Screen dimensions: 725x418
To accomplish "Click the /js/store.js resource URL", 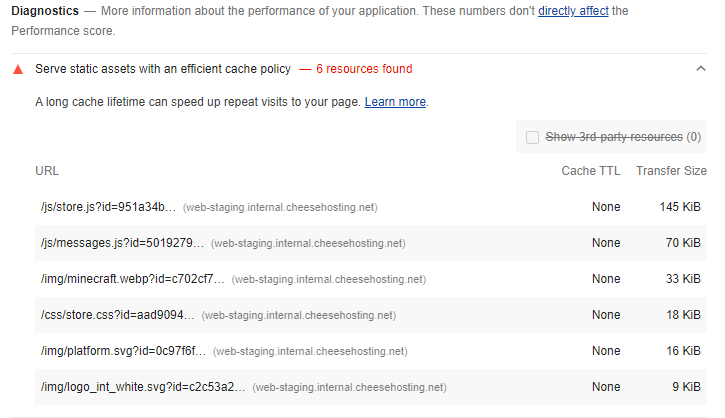I will click(x=107, y=207).
